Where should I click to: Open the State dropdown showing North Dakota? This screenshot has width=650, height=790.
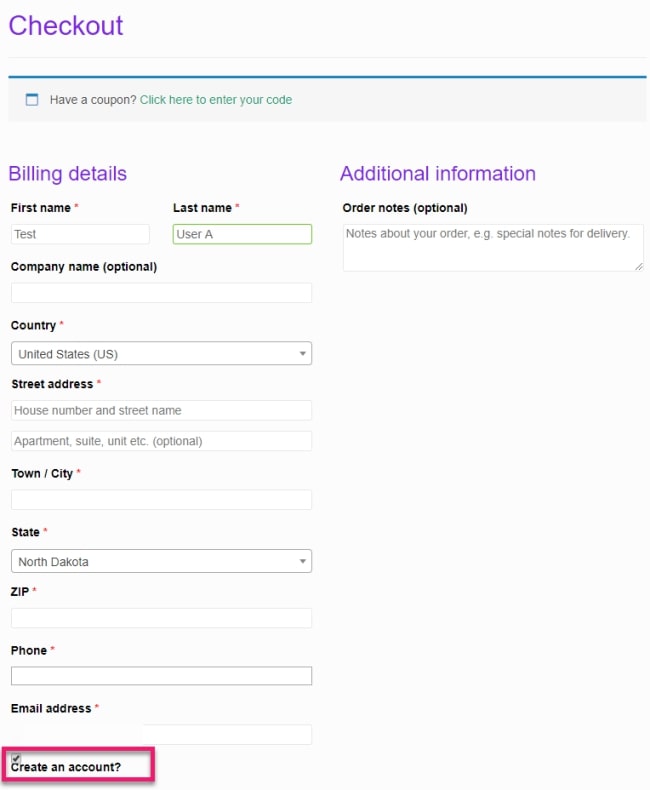tap(161, 561)
